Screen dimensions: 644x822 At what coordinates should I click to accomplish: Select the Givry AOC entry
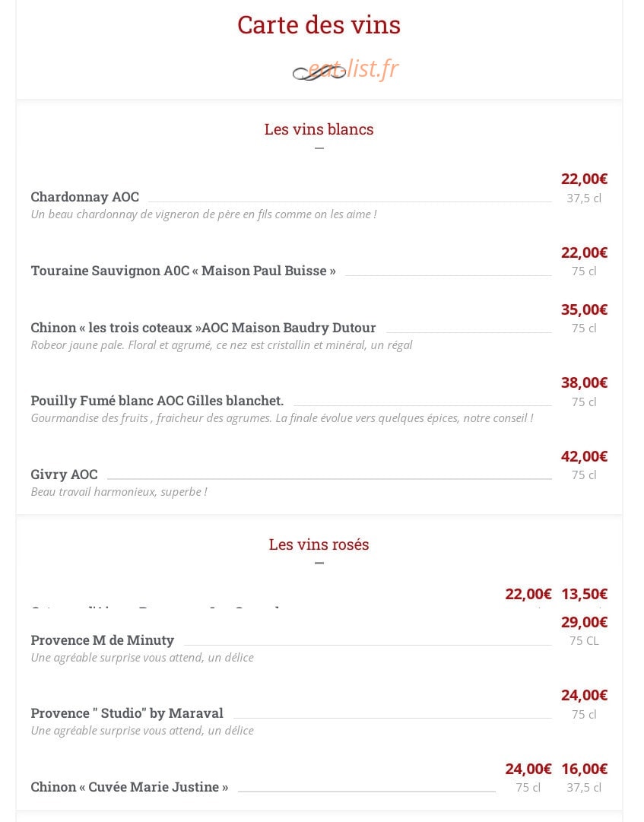(64, 474)
